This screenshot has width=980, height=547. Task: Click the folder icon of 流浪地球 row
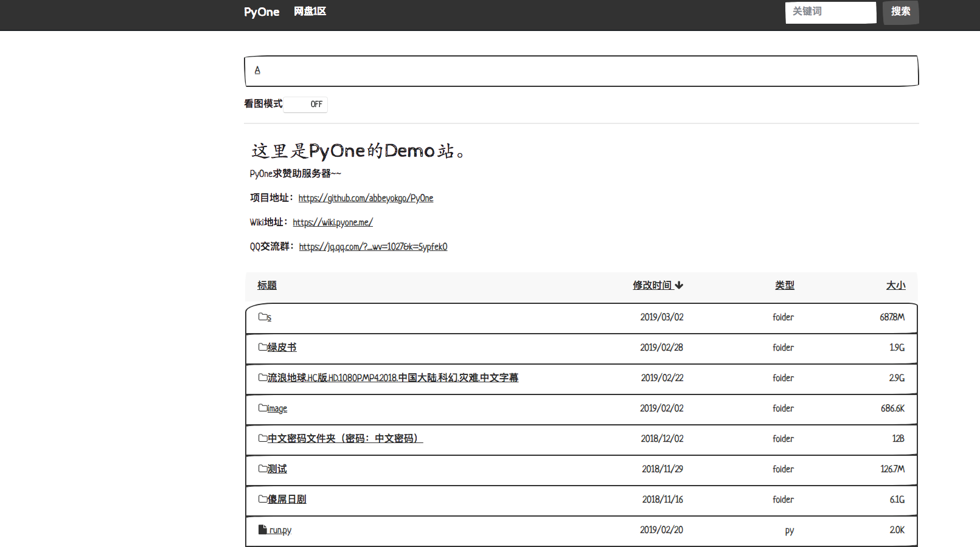263,377
